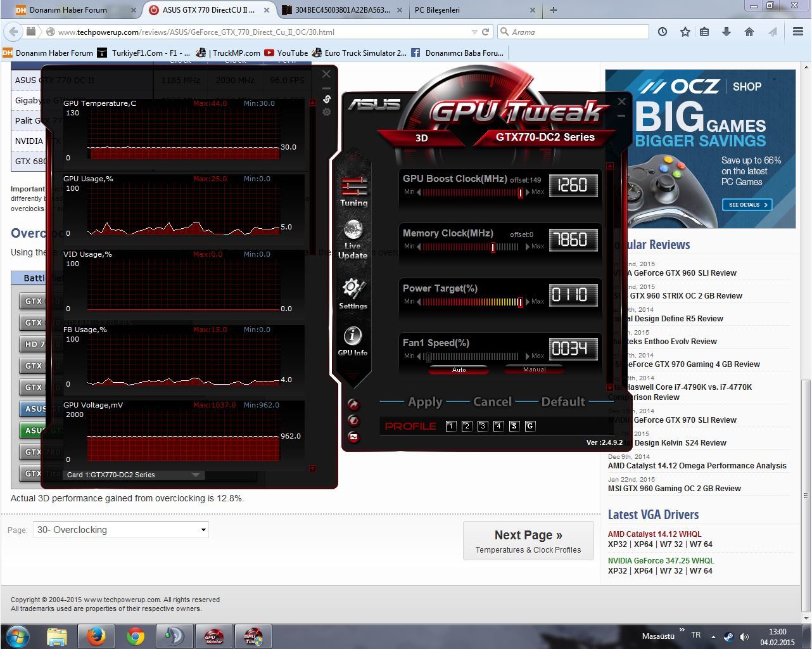Click the OCZ shop SEE DETAILS banner button
Image resolution: width=812 pixels, height=649 pixels.
(x=747, y=205)
